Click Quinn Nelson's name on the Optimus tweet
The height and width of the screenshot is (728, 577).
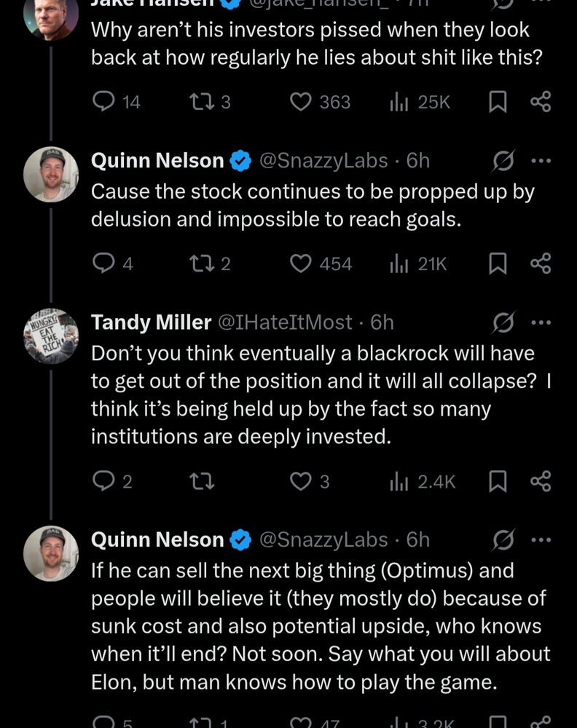click(157, 539)
